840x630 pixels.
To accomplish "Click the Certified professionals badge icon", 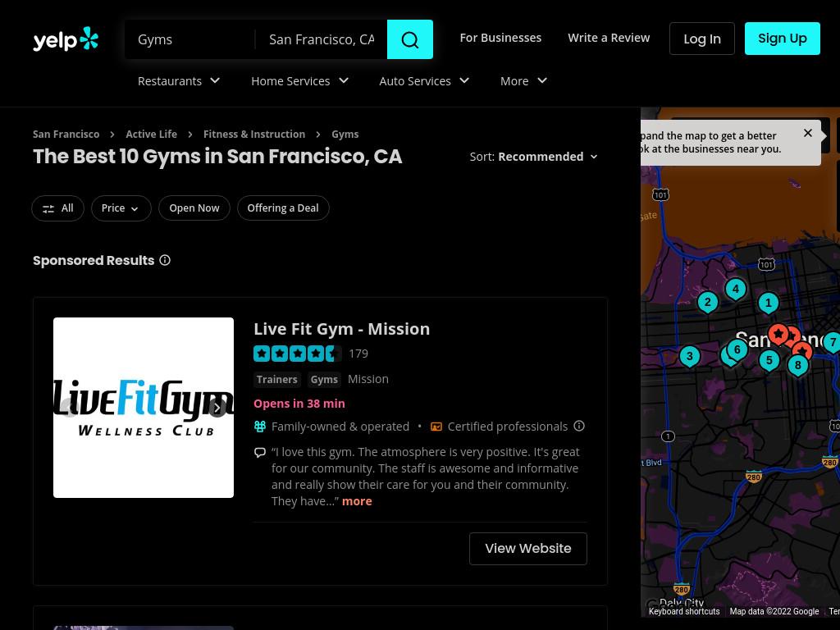I will (436, 427).
